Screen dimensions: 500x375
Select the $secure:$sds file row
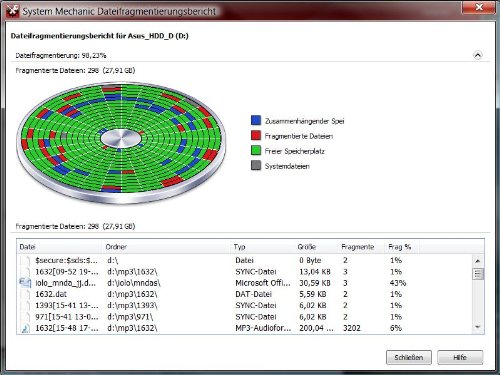coord(244,260)
